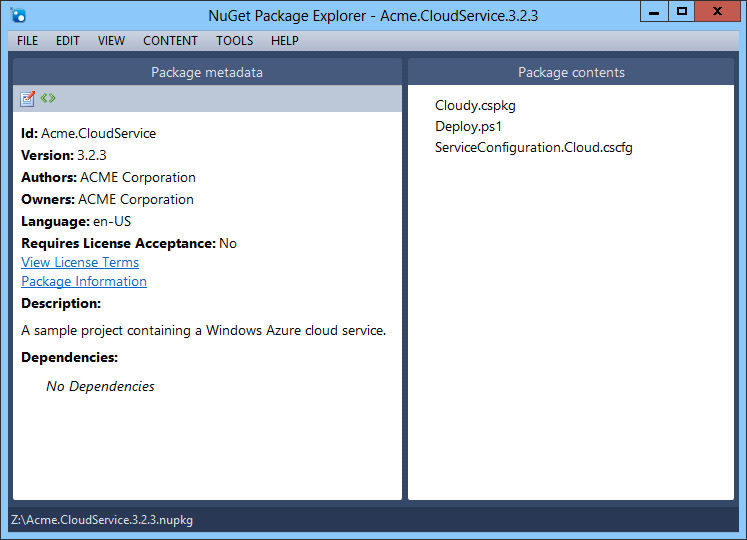
Task: Click the Package contents panel header
Action: pyautogui.click(x=571, y=72)
